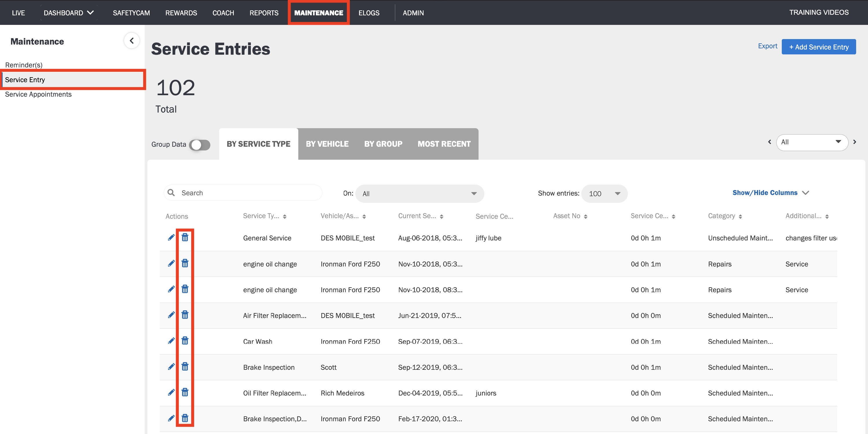Viewport: 868px width, 434px height.
Task: Open the ELOGS menu
Action: 369,13
